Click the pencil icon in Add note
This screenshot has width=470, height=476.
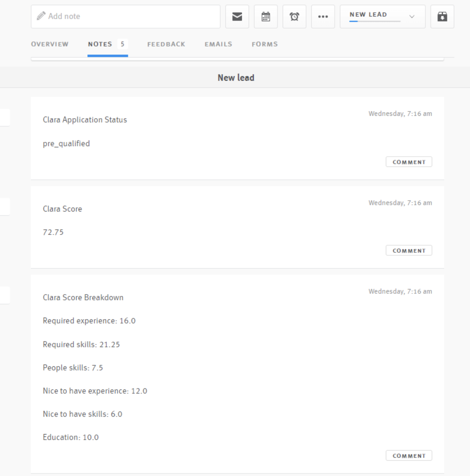click(x=41, y=16)
